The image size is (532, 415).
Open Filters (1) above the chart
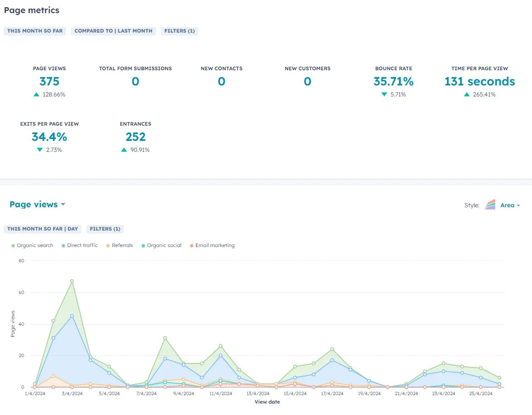105,229
